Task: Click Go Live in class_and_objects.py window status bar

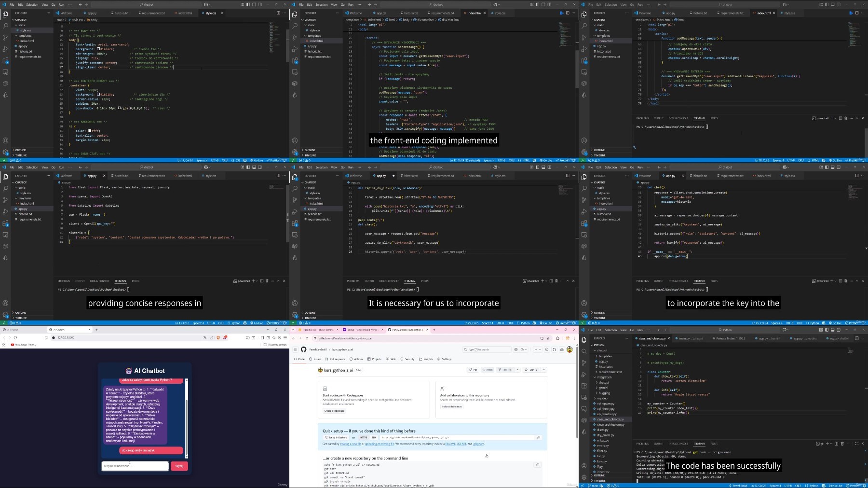Action: pyautogui.click(x=837, y=486)
